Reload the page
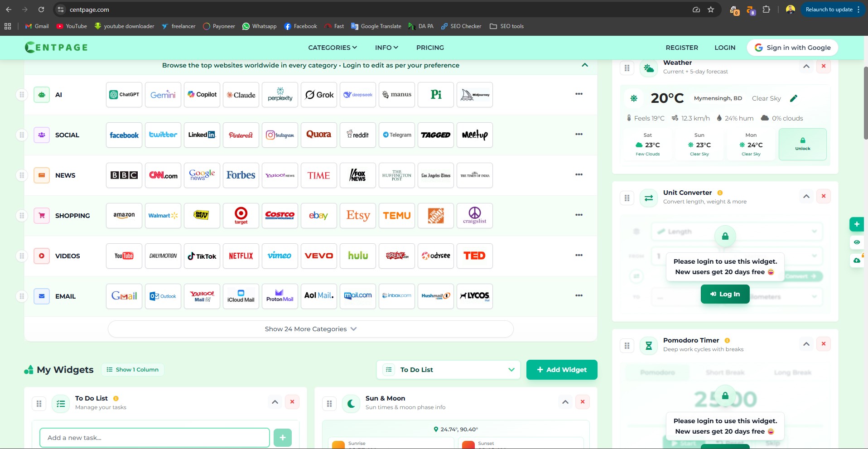This screenshot has height=449, width=868. pos(41,10)
